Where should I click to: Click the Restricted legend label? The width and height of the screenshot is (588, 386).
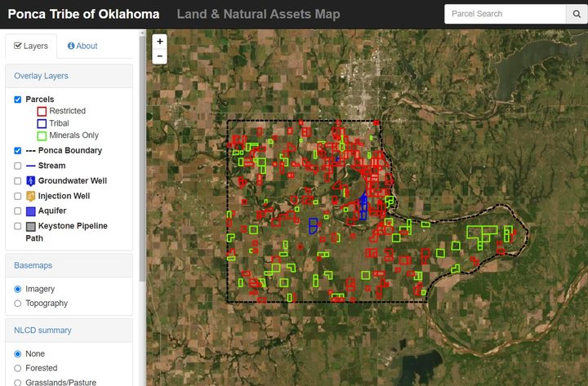click(68, 111)
